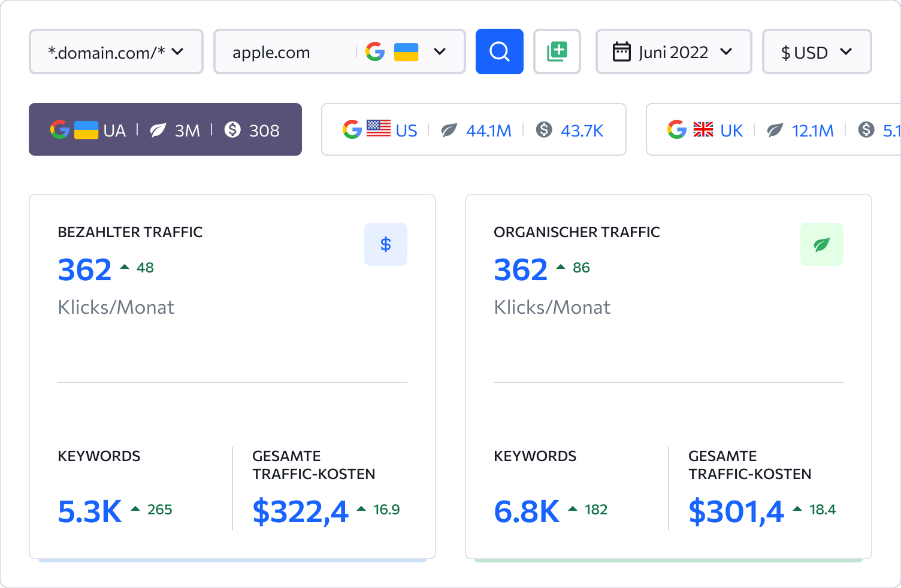This screenshot has height=588, width=901.
Task: Click the 5.3K paid keywords value
Action: (x=90, y=511)
